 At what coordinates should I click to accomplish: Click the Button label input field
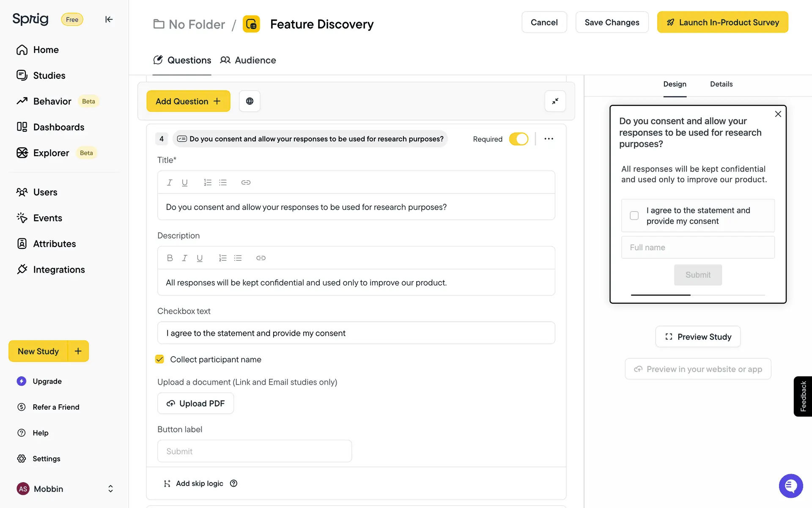pyautogui.click(x=254, y=451)
